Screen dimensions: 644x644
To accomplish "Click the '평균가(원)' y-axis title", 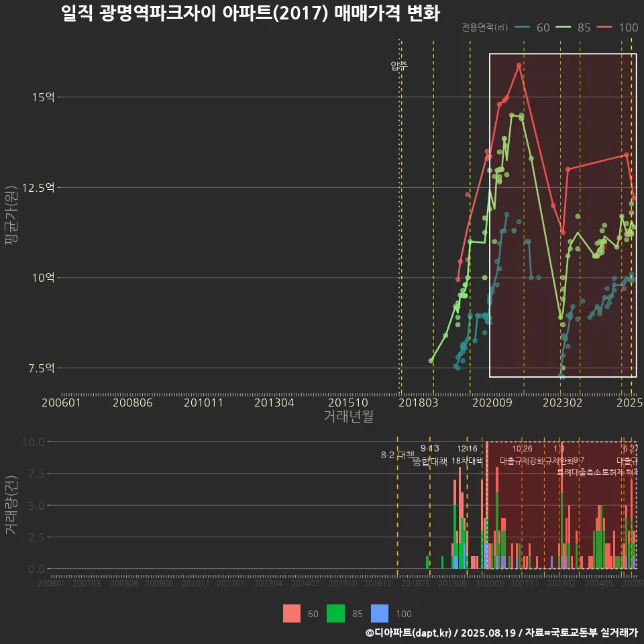I will (11, 215).
